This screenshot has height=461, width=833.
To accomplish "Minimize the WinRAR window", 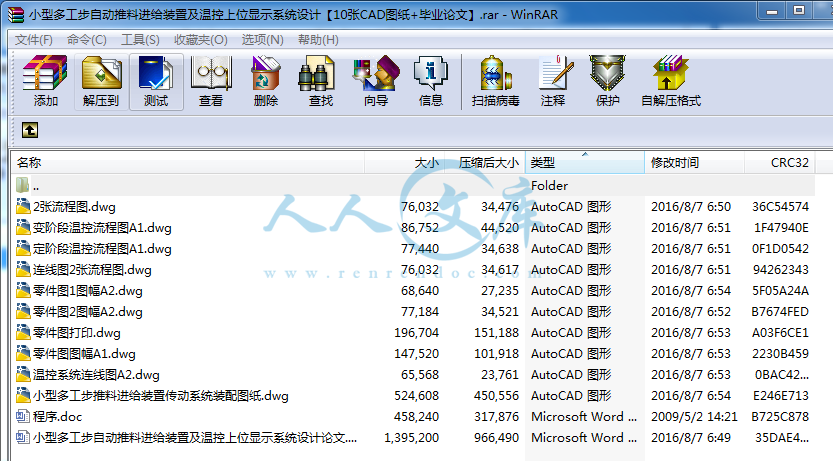I will pos(772,12).
